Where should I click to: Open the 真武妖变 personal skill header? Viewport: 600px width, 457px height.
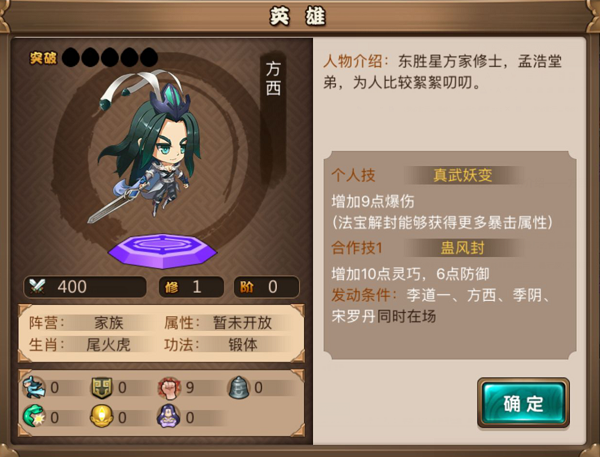[x=463, y=175]
